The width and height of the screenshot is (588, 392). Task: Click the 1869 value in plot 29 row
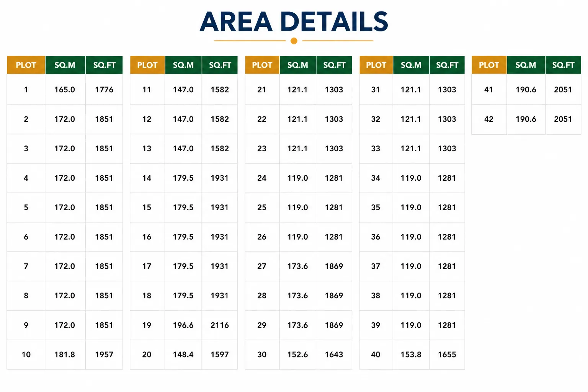pos(334,325)
